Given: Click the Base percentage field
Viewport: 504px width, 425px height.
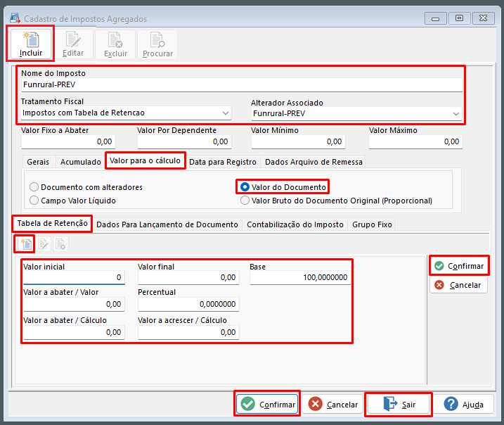Looking at the screenshot, I should pyautogui.click(x=300, y=278).
